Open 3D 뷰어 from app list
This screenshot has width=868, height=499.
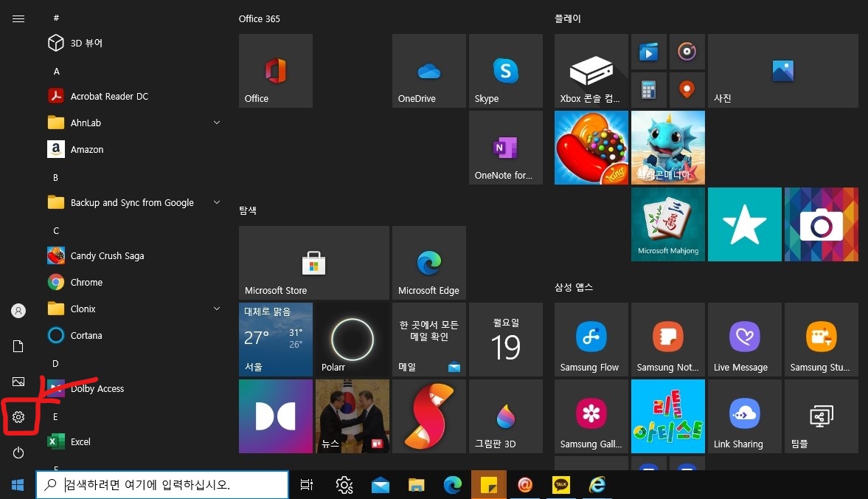(136, 43)
